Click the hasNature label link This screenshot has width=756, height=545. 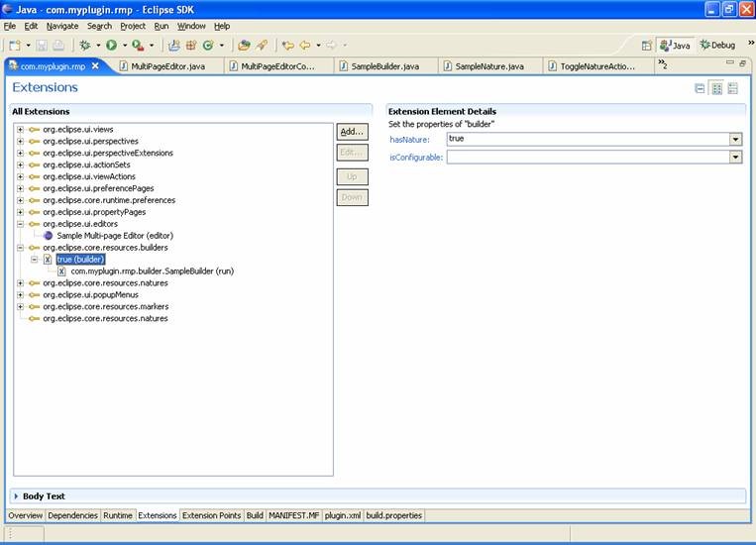click(x=409, y=140)
